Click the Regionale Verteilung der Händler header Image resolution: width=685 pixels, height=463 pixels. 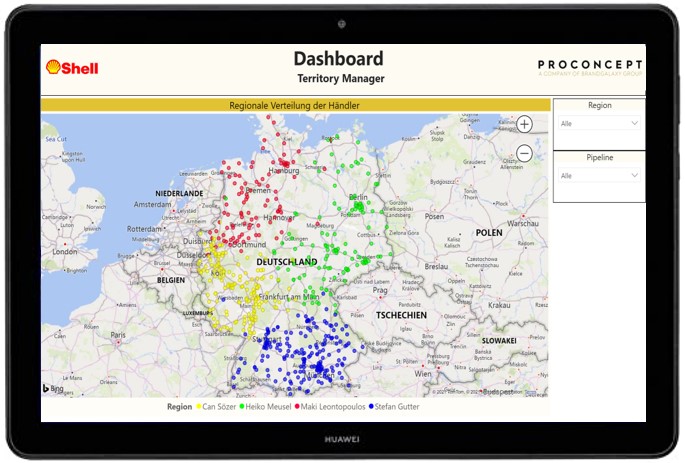coord(295,105)
